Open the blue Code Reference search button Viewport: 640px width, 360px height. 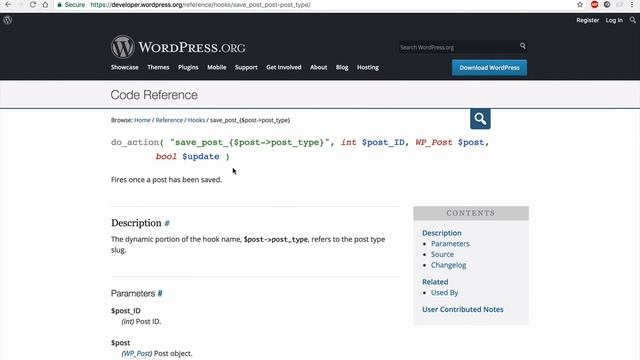pyautogui.click(x=480, y=119)
